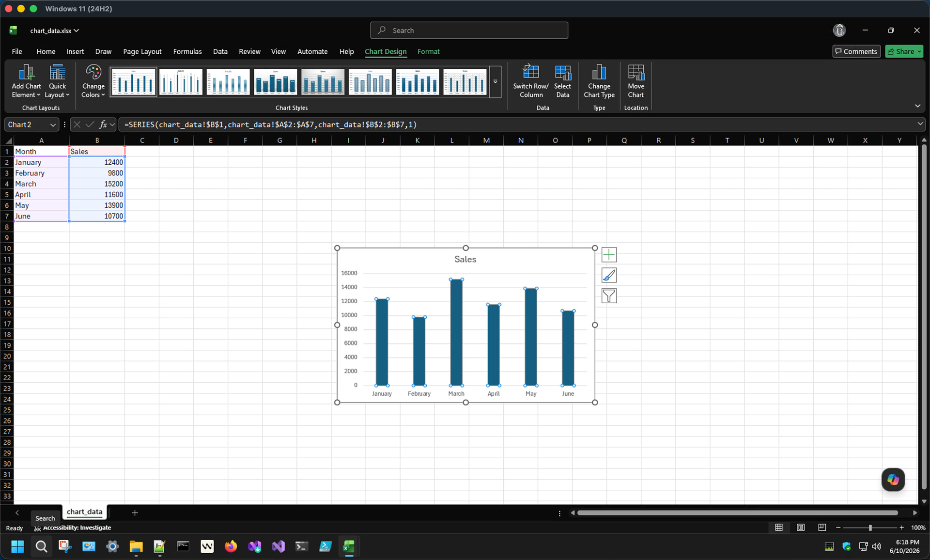Click the Comments button
Image resolution: width=930 pixels, height=560 pixels.
(x=856, y=51)
